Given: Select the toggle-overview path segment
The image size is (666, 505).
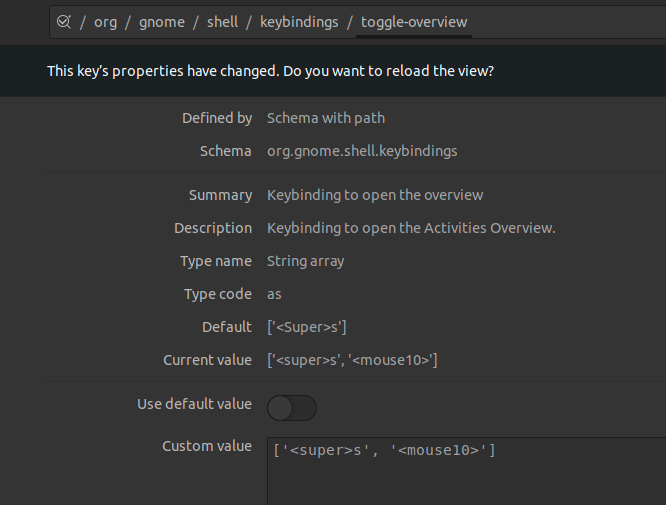Looking at the screenshot, I should [x=414, y=21].
